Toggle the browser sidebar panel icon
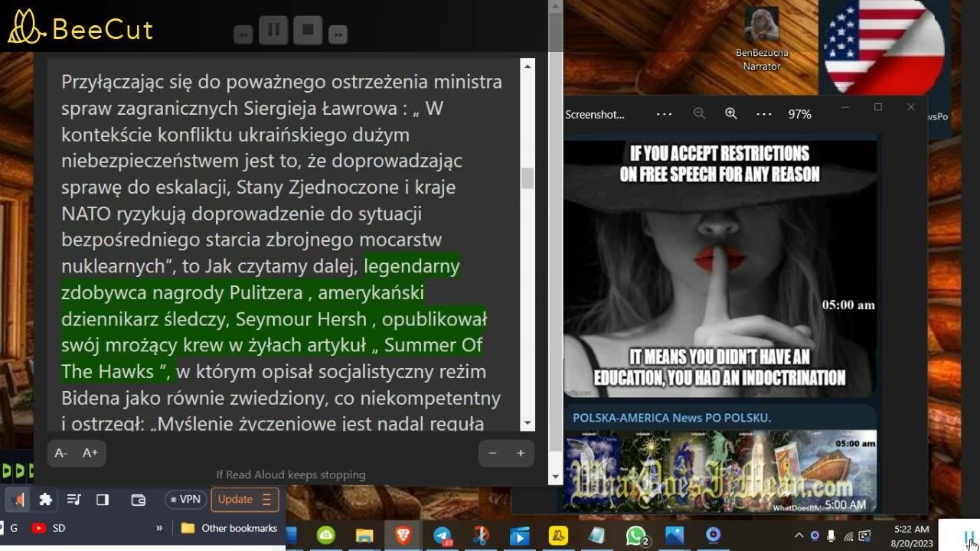Viewport: 980px width, 551px height. point(103,500)
